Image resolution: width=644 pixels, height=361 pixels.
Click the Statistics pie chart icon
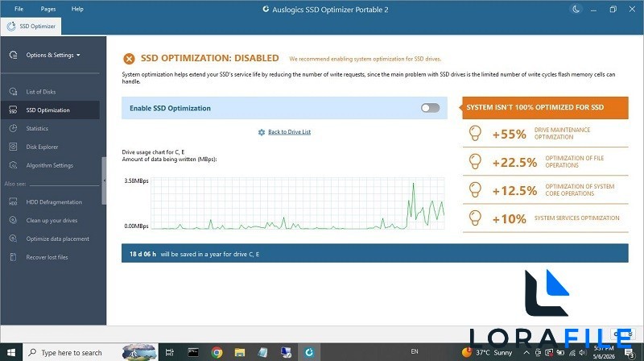pyautogui.click(x=13, y=128)
